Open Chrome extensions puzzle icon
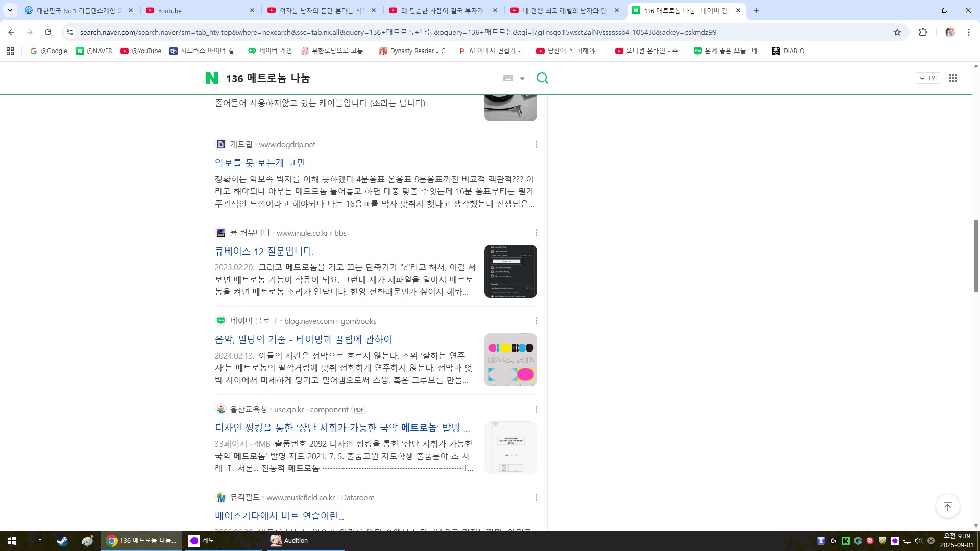 click(x=923, y=32)
